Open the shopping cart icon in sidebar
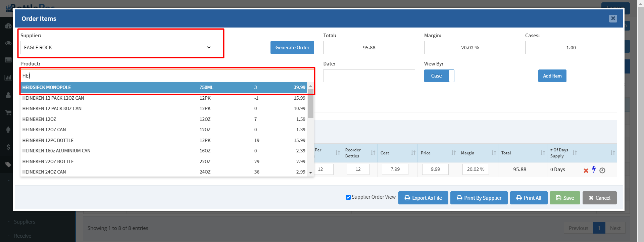The height and width of the screenshot is (242, 644). pos(8,112)
